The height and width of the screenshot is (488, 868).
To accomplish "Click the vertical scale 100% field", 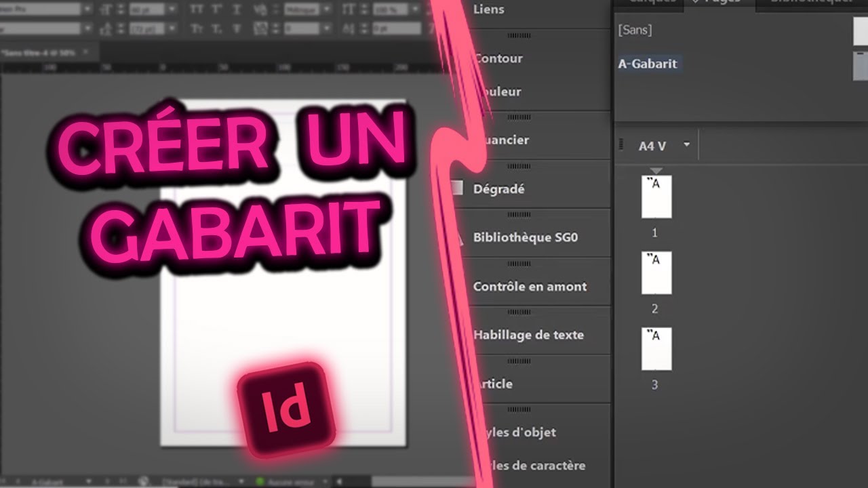I will (390, 9).
